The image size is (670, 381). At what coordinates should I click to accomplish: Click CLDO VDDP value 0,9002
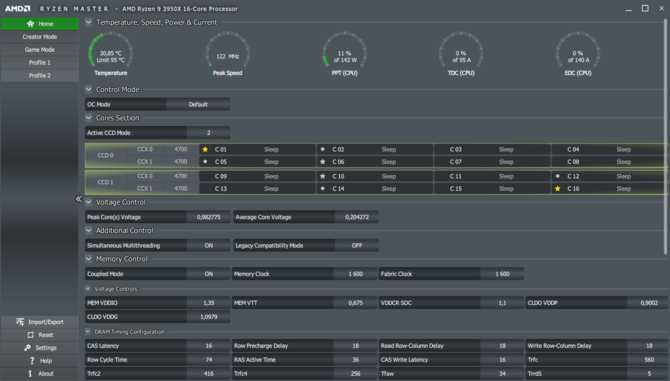(x=649, y=303)
